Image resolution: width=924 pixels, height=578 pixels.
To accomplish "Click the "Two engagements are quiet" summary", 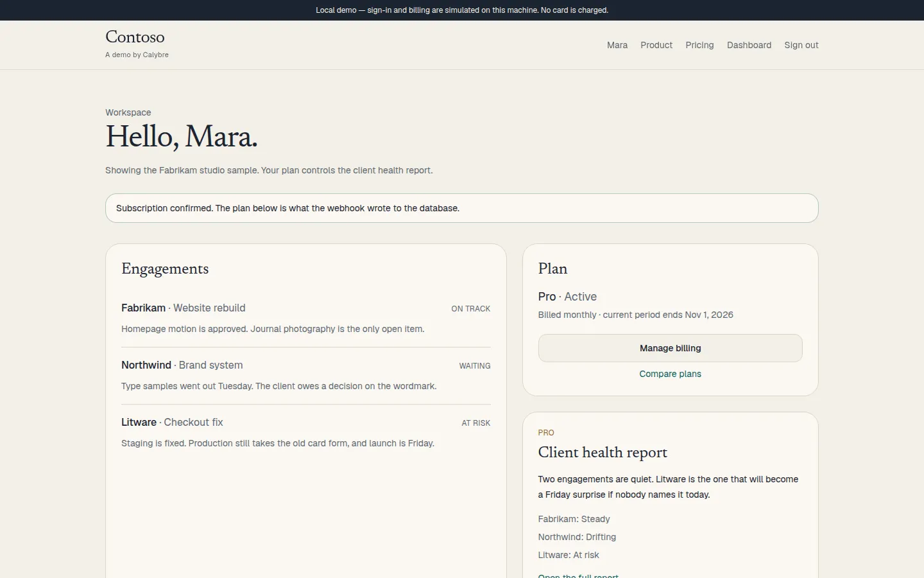I will pyautogui.click(x=668, y=487).
